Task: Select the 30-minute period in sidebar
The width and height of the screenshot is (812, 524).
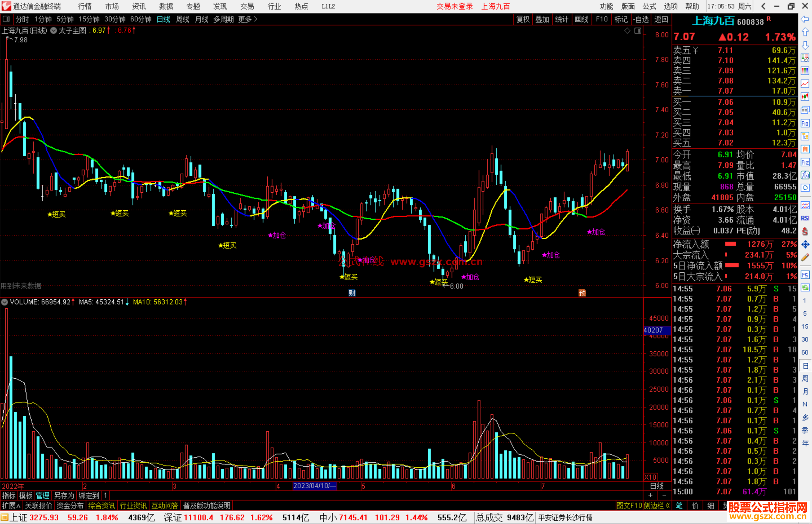Action: (805, 340)
